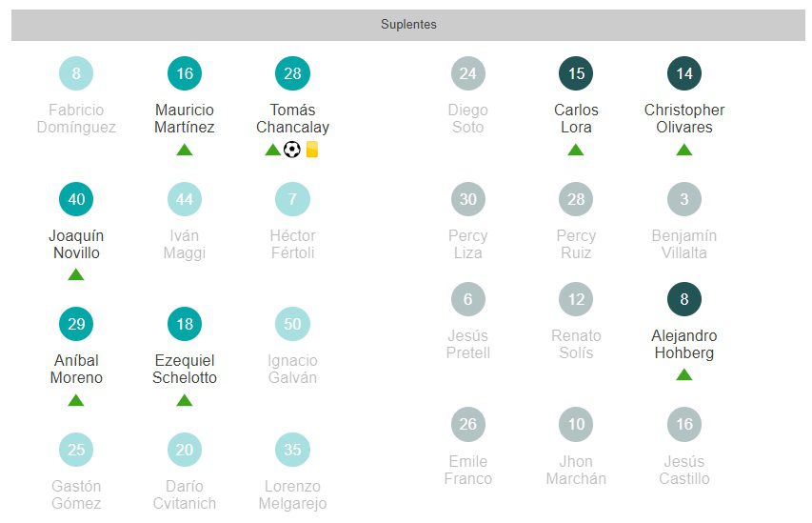812x523 pixels.
Task: Click number 15 badge of Carlos Lora
Action: point(576,73)
